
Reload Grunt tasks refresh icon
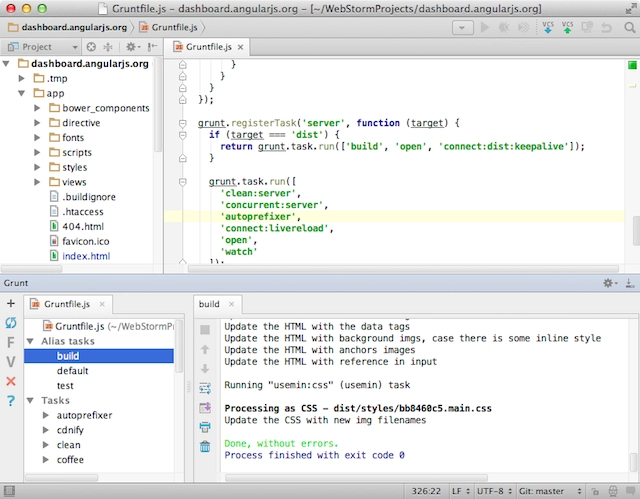pos(11,323)
